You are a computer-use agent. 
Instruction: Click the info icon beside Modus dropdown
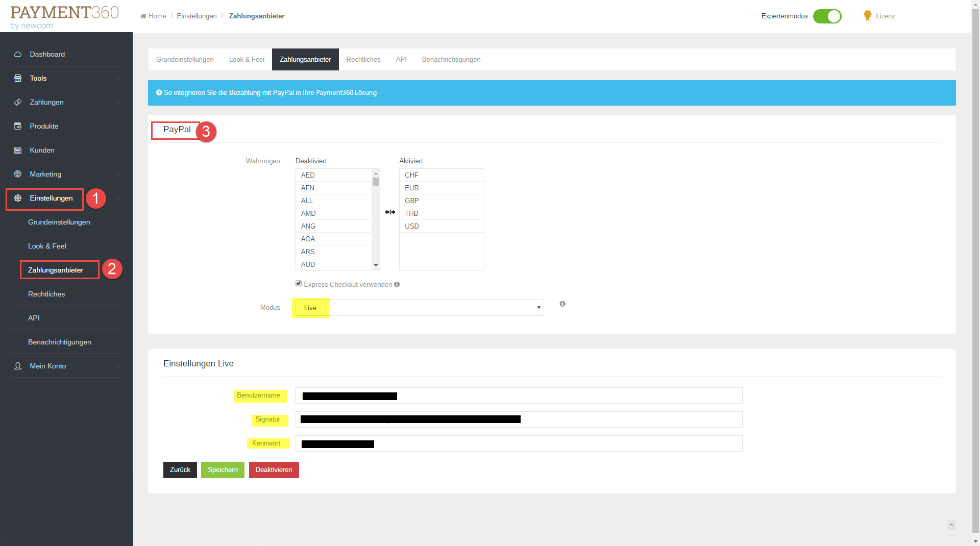click(x=562, y=304)
